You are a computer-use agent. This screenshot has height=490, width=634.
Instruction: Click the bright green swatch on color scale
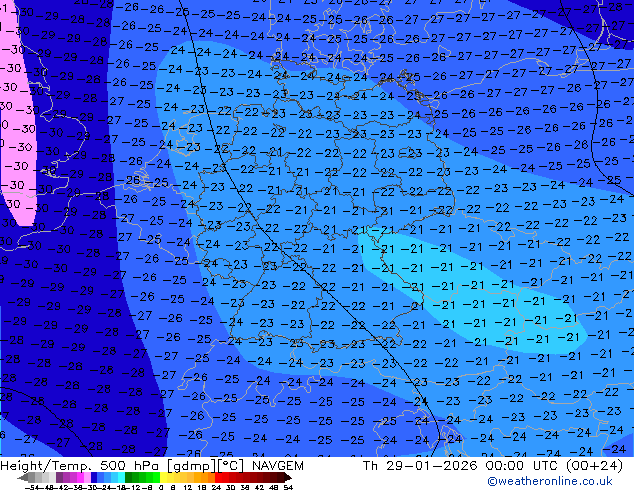[156, 477]
